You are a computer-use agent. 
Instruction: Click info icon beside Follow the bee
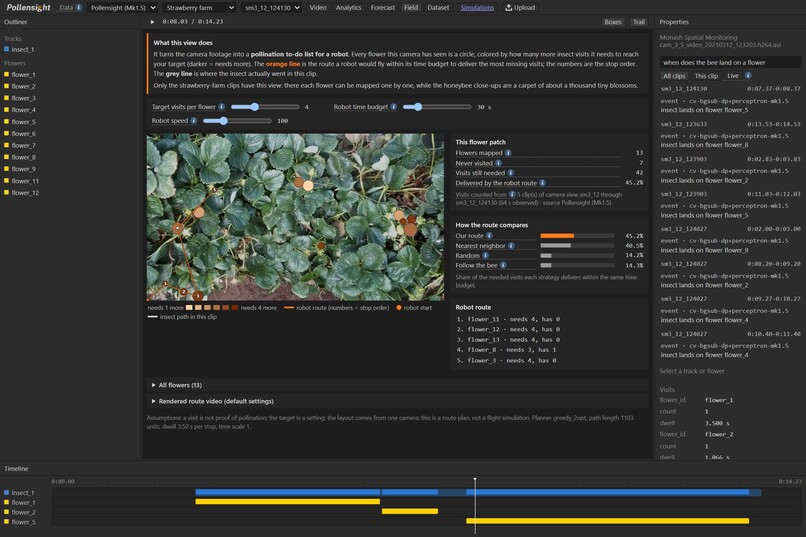(x=503, y=265)
